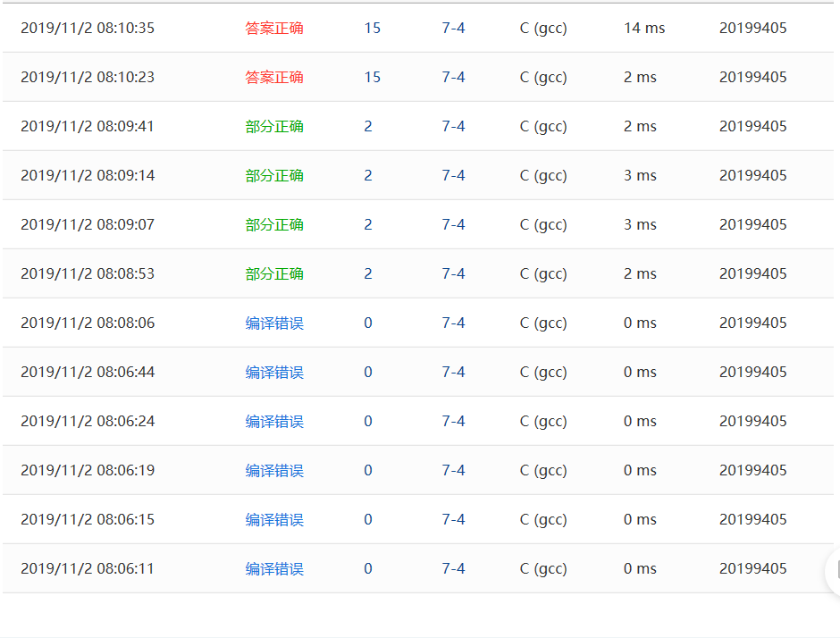Open problem 7-4 in the 08:10:35 row
The height and width of the screenshot is (638, 840).
point(453,28)
